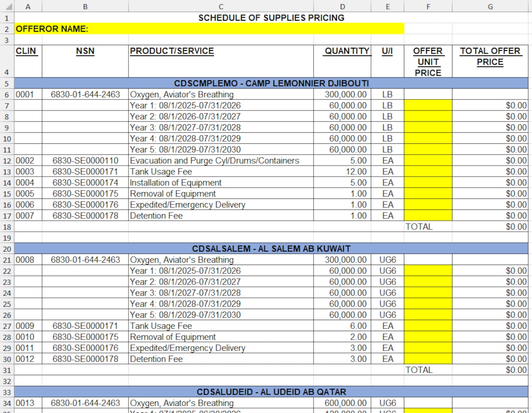Select column G header
Screen dimensions: 532x413
click(x=490, y=6)
